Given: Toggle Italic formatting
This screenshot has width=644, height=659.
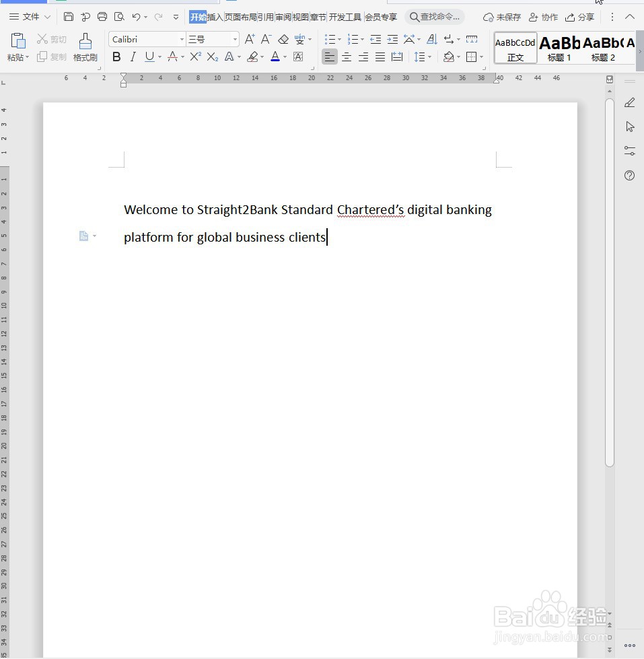Looking at the screenshot, I should [x=133, y=57].
